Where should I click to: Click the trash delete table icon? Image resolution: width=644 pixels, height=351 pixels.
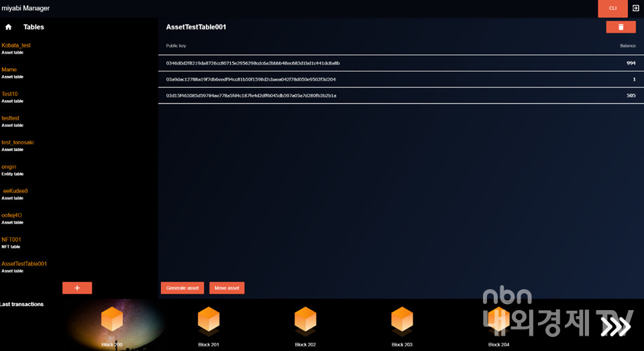(x=621, y=27)
